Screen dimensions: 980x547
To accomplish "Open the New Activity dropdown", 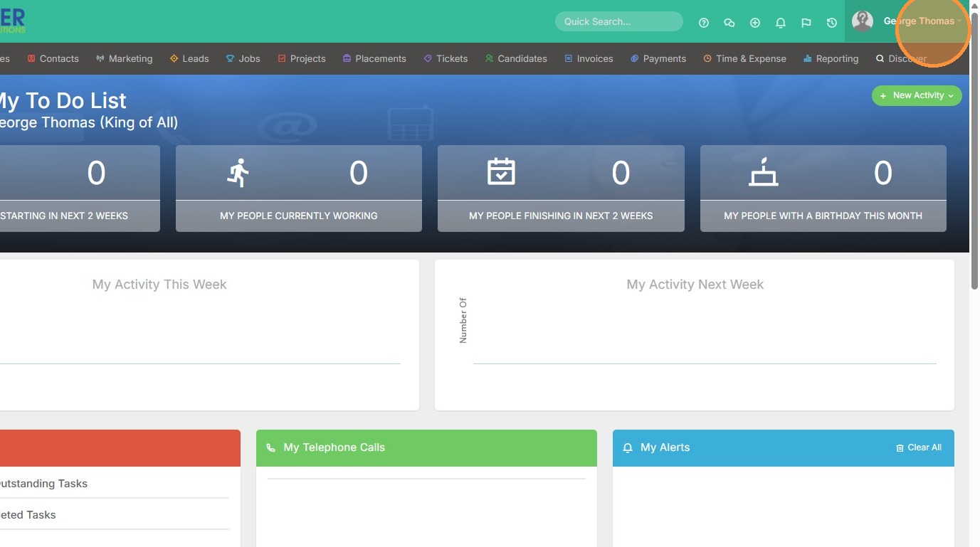I will (917, 95).
